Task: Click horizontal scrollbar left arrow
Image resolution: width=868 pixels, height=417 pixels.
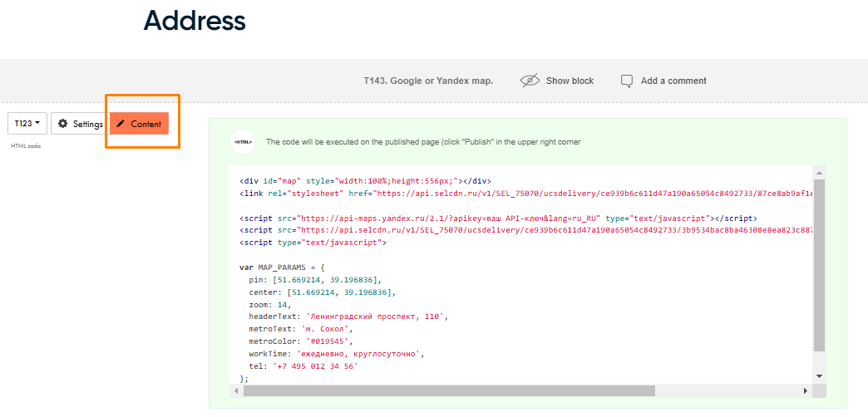Action: (x=236, y=391)
